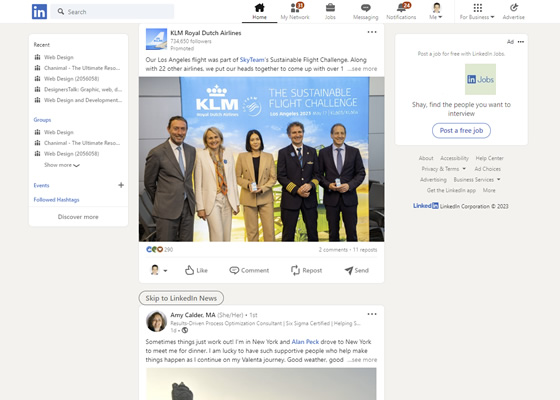
Task: Click the search magnifier icon
Action: click(x=61, y=11)
